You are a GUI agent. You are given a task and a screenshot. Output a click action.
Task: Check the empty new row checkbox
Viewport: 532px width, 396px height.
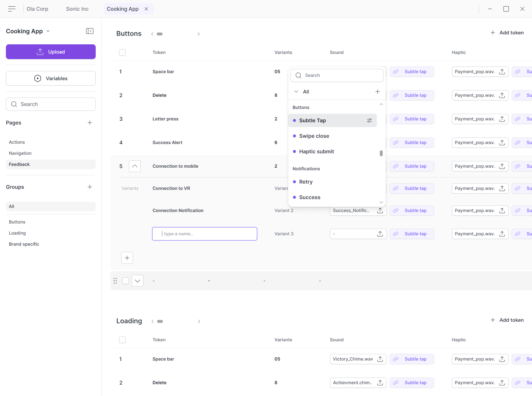coord(126,281)
